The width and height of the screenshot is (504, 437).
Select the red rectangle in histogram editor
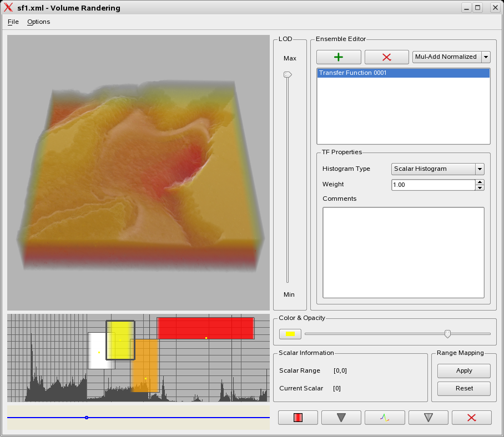point(206,328)
